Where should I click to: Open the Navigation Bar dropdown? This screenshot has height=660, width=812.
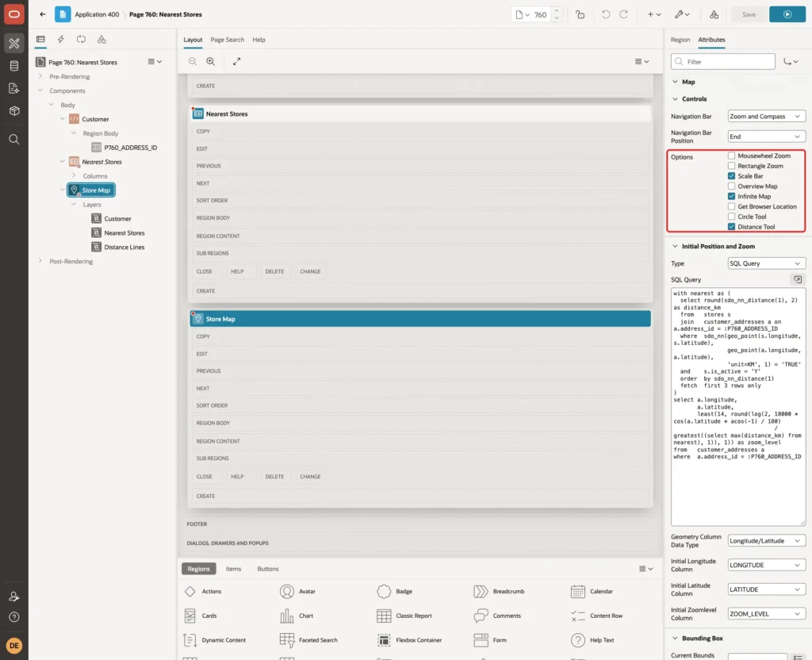point(766,117)
